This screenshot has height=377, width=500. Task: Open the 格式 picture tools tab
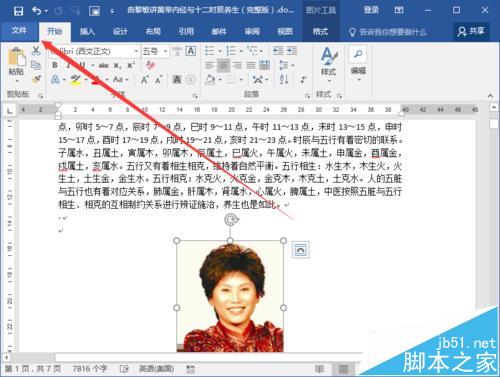coord(320,32)
